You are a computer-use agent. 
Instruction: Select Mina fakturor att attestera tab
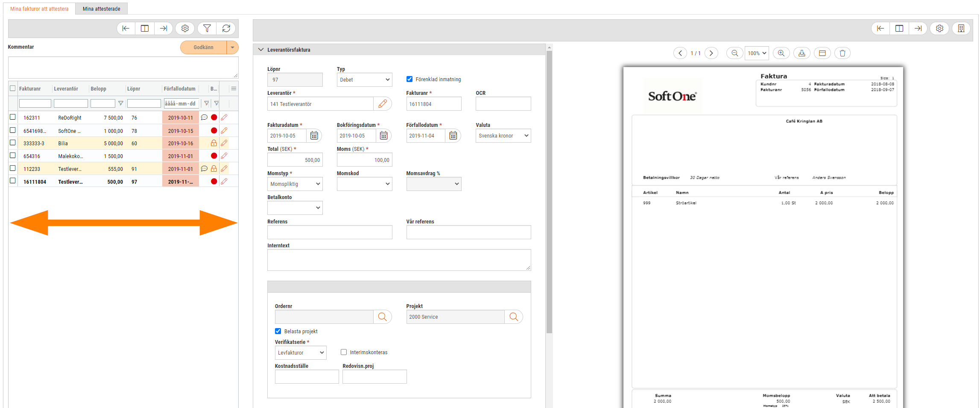39,9
